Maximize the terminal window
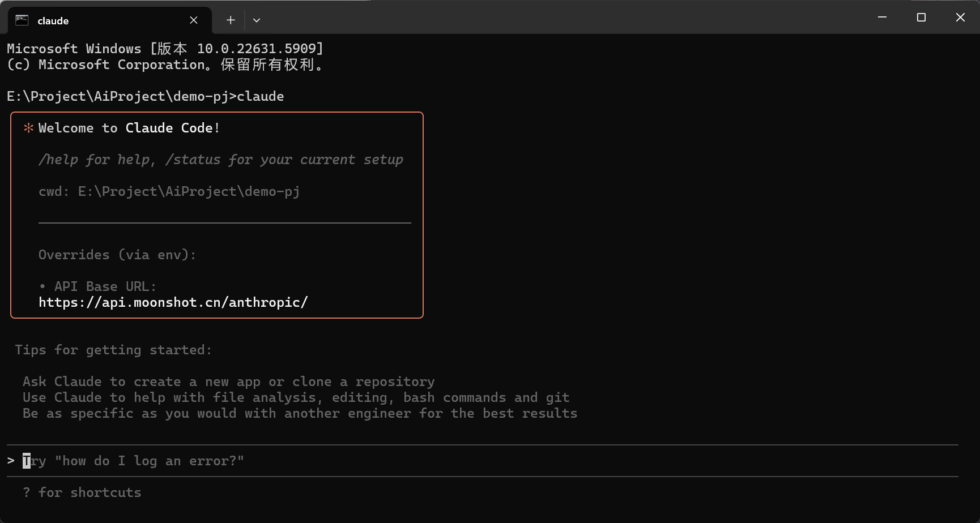The width and height of the screenshot is (980, 523). pos(921,18)
